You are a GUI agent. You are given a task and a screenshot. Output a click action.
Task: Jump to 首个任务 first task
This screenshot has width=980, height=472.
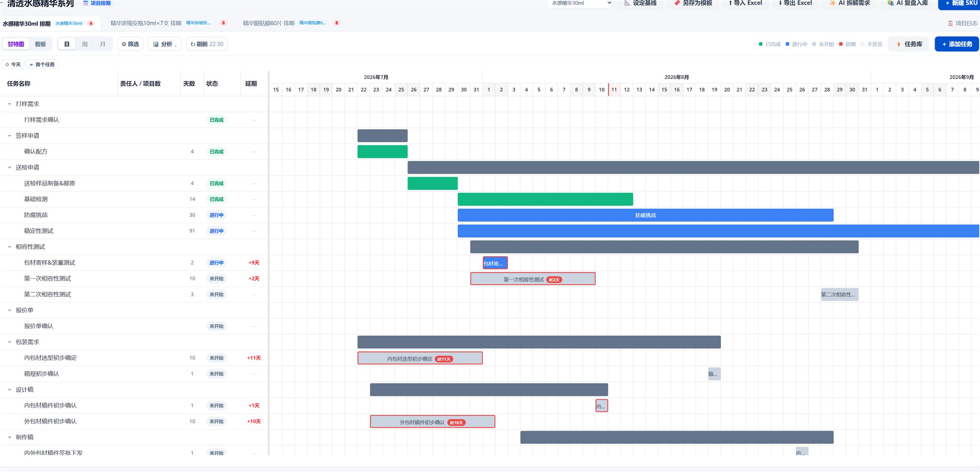point(42,65)
